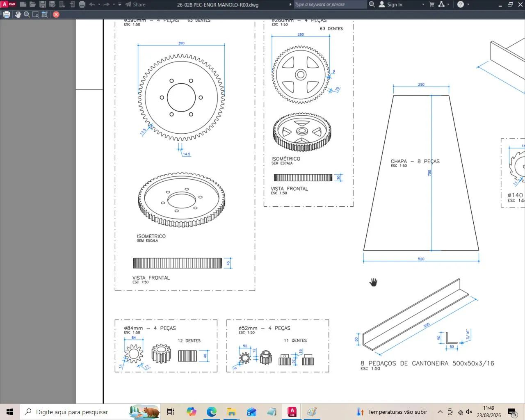525x420 pixels.
Task: Select the Zoom magnifier tool
Action: coord(27,14)
